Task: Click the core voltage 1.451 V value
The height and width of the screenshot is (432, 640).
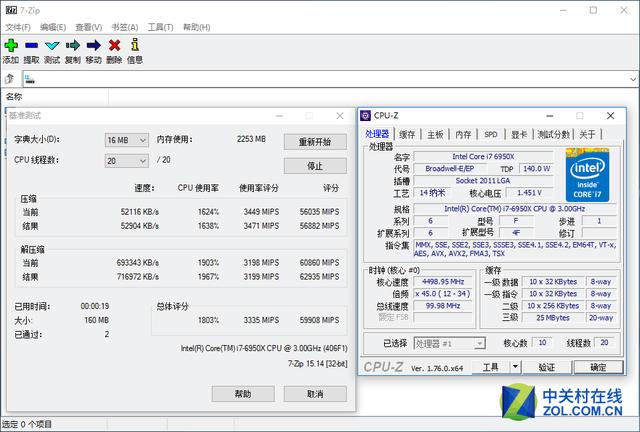Action: [529, 193]
